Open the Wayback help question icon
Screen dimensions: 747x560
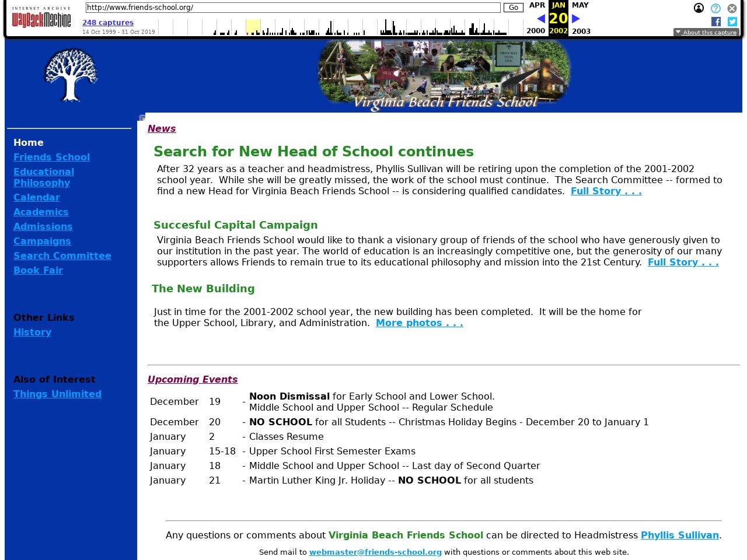[715, 8]
